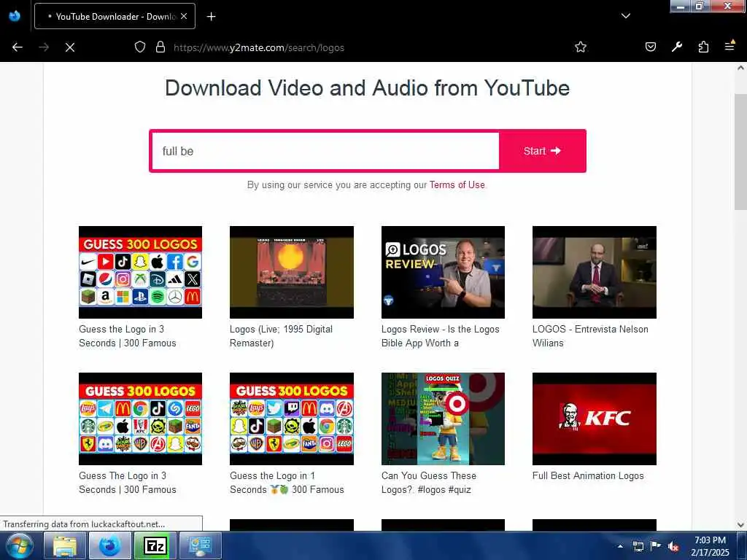Click 'Transferring data from luckackaftout.net' status text
This screenshot has width=747, height=560.
84,524
